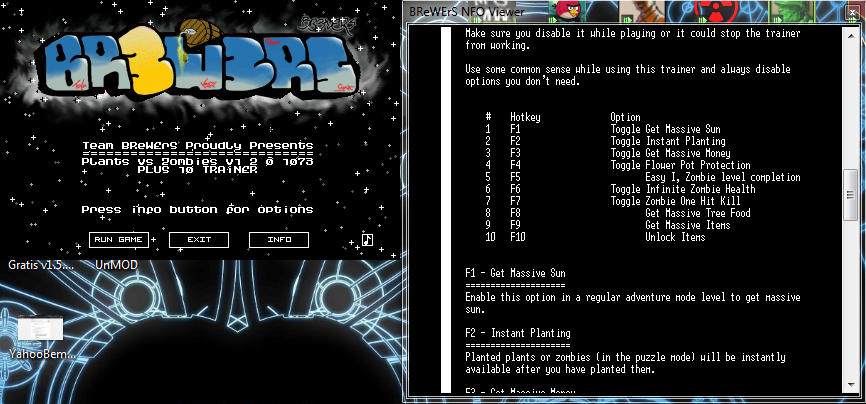866x404 pixels.
Task: Click the NFO vertical scrollbar thumb
Action: pyautogui.click(x=850, y=195)
